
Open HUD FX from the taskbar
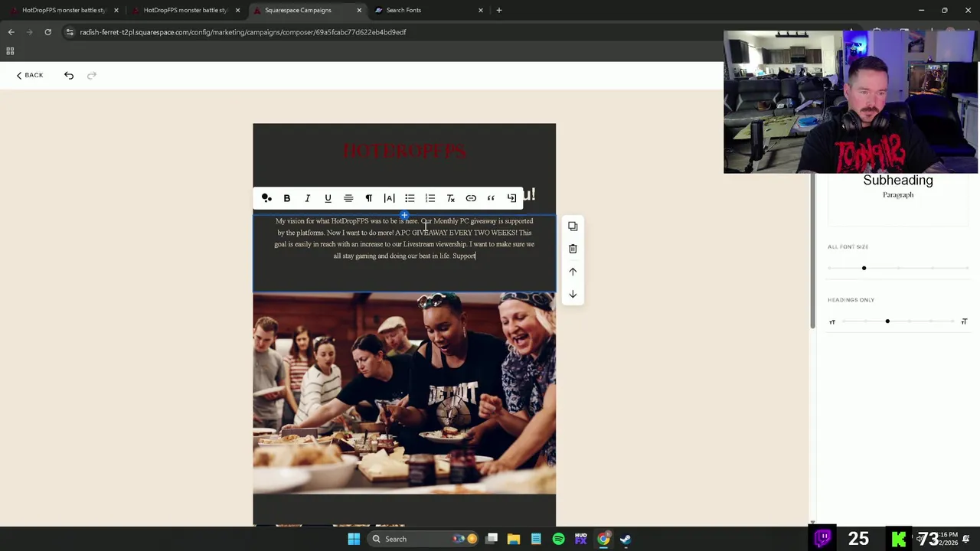581,539
